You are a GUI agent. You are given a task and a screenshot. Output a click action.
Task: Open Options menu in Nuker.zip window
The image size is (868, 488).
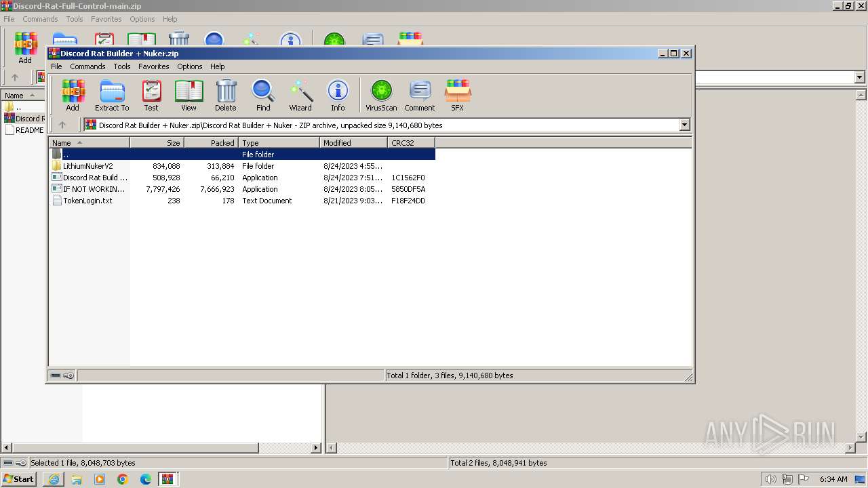(x=190, y=66)
